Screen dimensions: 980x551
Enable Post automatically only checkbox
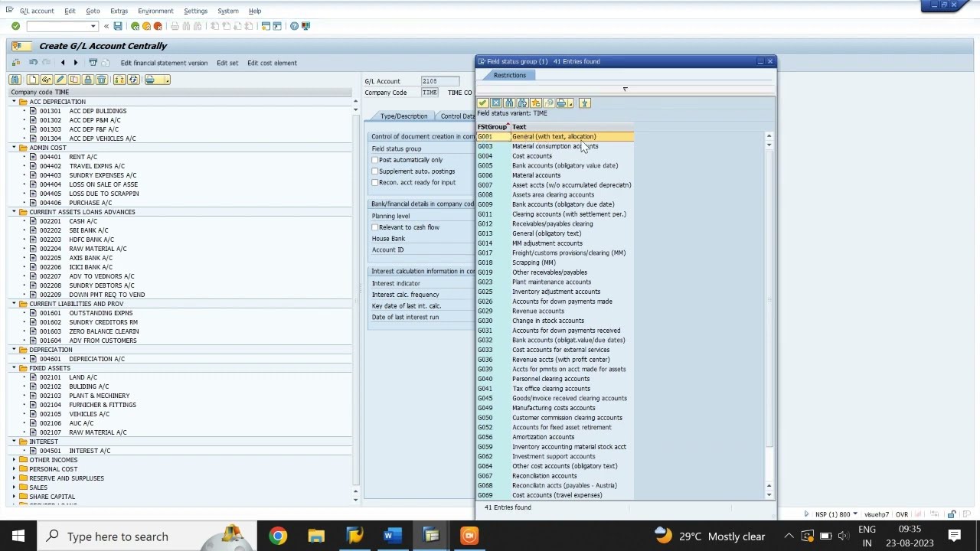click(x=375, y=160)
